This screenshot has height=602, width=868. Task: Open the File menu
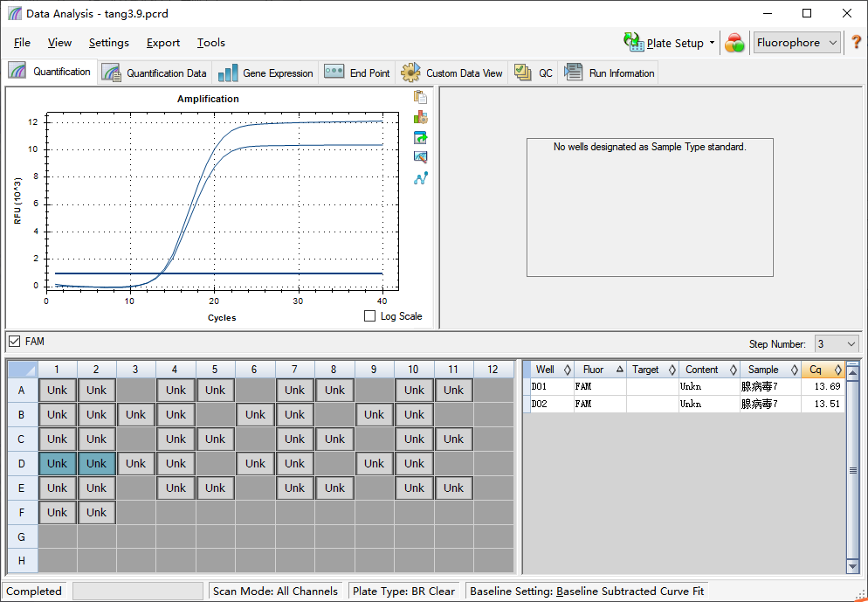coord(22,43)
